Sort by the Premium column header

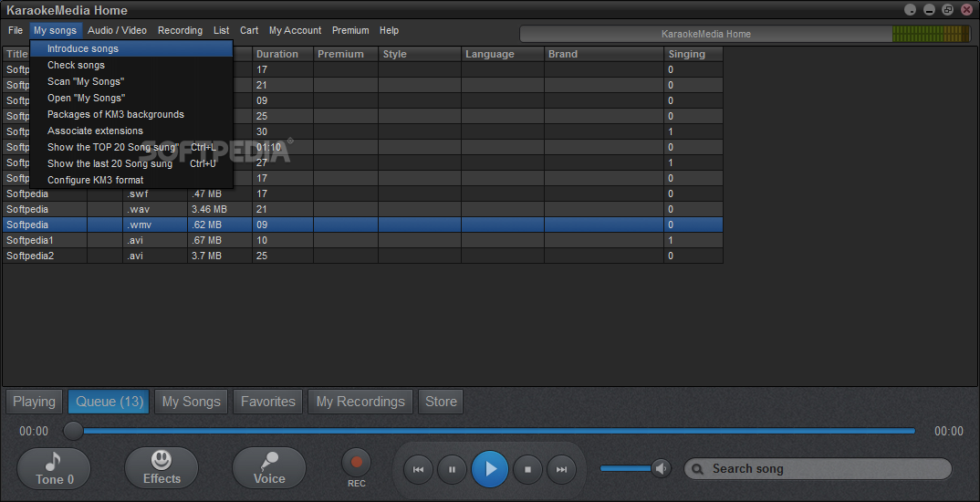pos(346,55)
